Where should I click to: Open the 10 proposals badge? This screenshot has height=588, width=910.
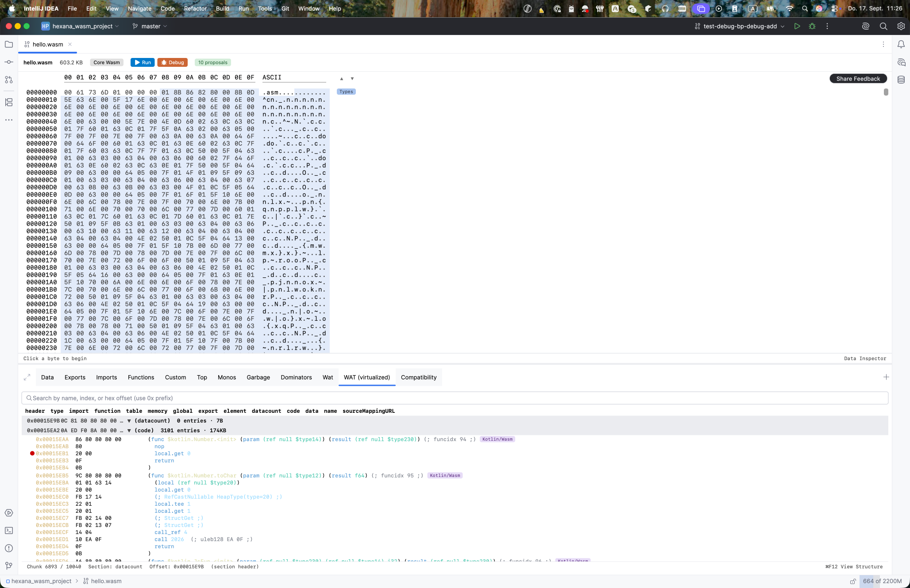[x=213, y=62]
